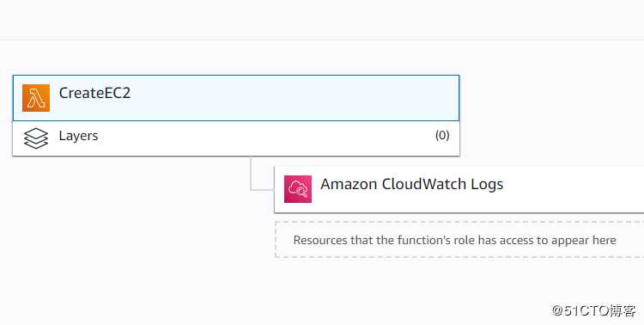Click the magnifier cloud glyph in pink square
644x325 pixels.
point(298,189)
